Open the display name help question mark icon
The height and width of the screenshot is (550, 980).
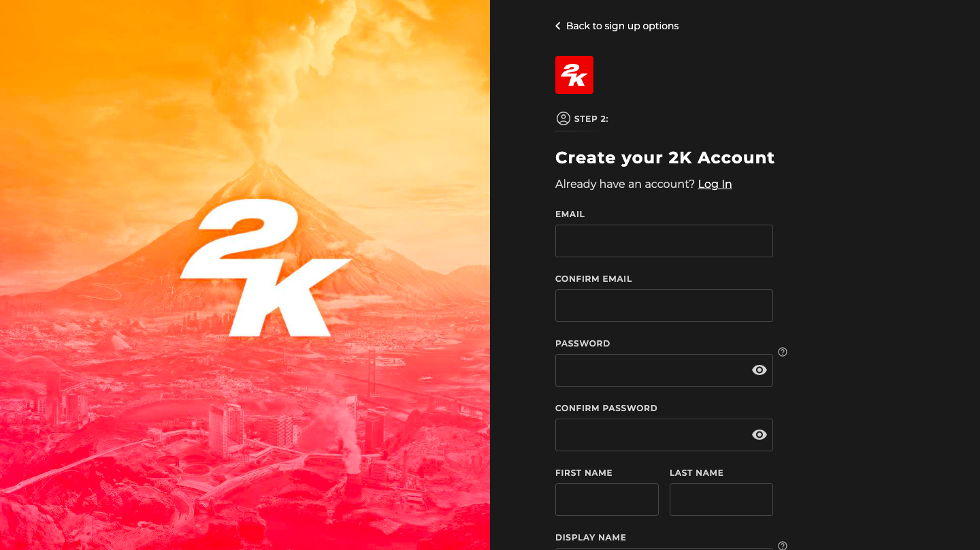(783, 545)
